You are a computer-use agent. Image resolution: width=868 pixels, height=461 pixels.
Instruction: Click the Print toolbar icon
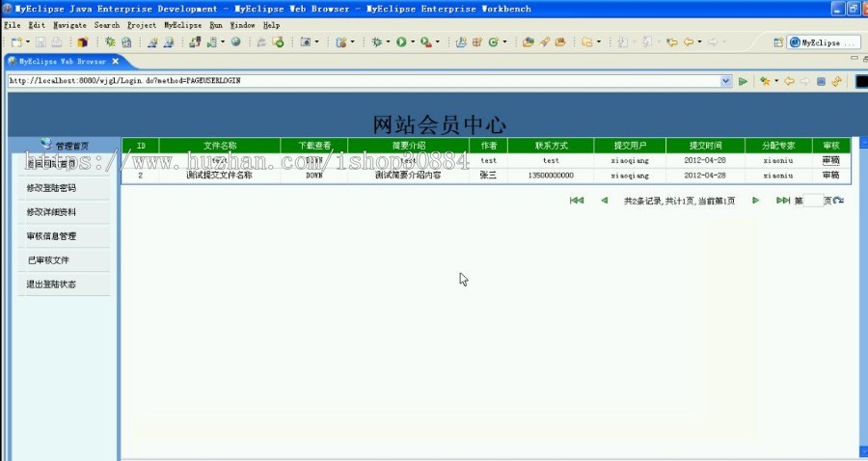57,42
